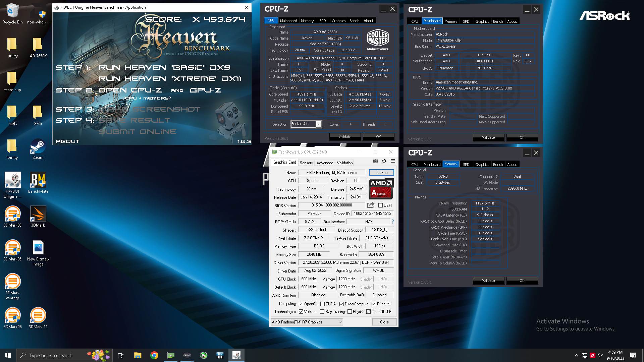Open the Socket #1 selection dropdown

tap(306, 124)
